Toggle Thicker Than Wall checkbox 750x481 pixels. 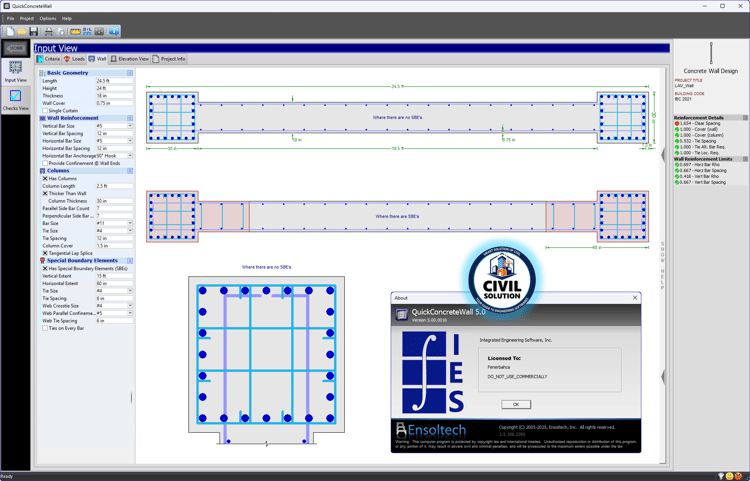click(45, 194)
